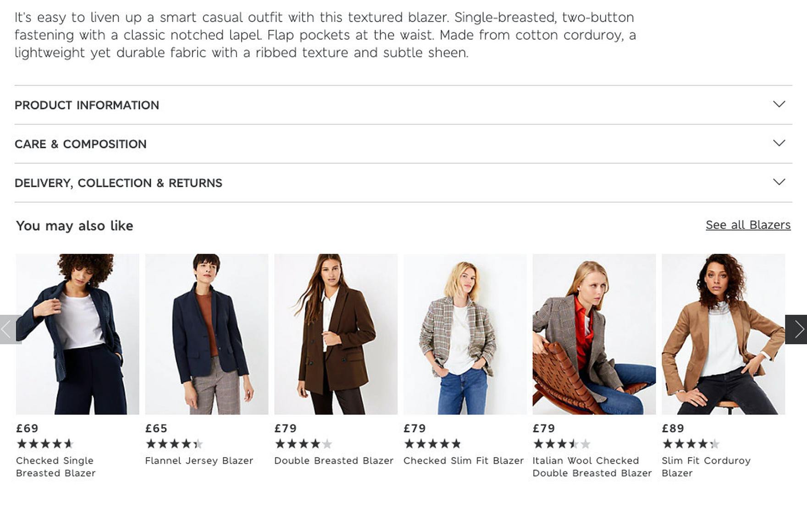Click star rating under the £65 blazer
This screenshot has width=807, height=532.
174,444
